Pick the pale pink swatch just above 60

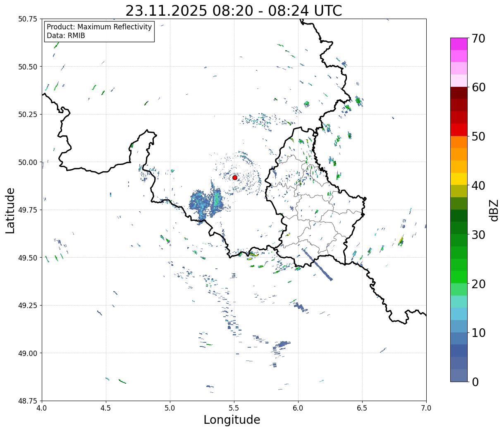click(459, 81)
